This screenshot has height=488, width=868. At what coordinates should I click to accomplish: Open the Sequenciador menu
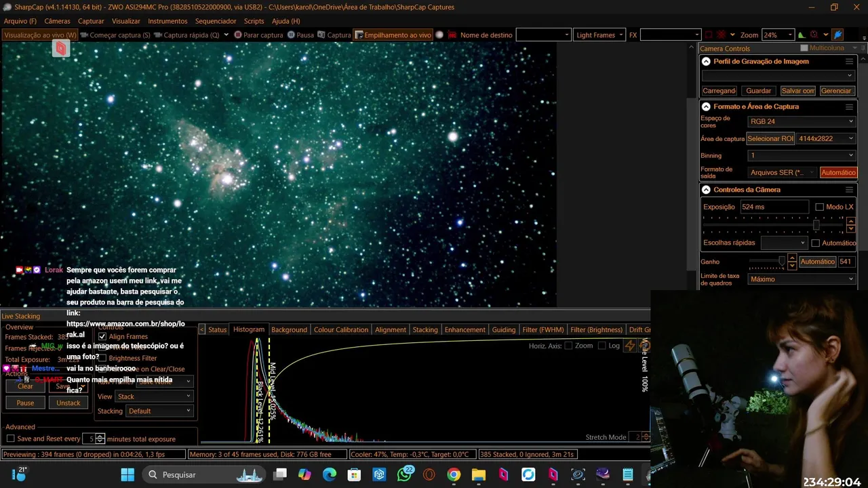click(216, 21)
